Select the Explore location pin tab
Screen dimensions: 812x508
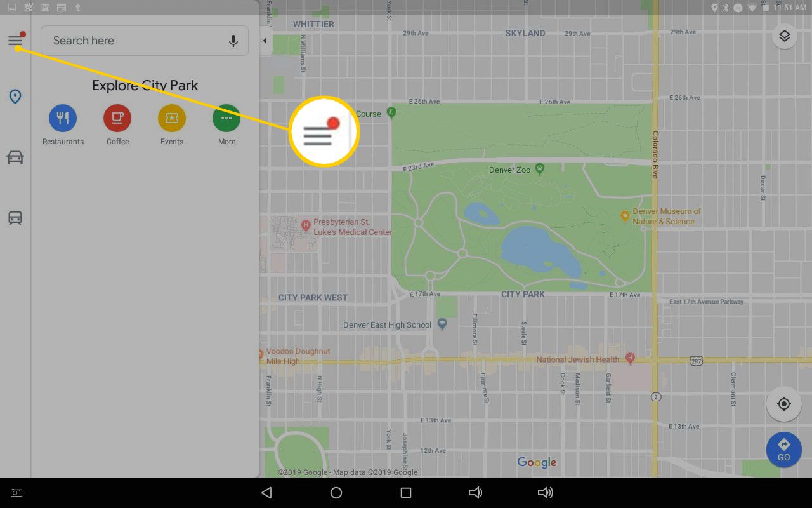15,97
